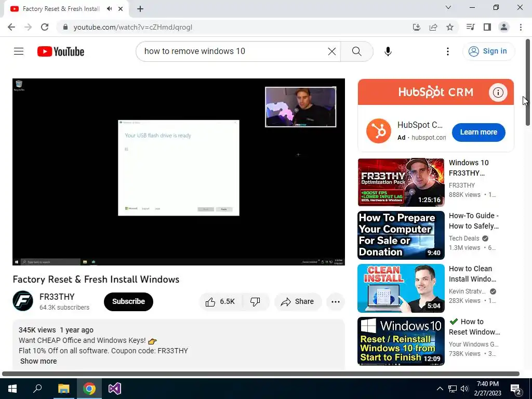
Task: Open the Windows Start menu
Action: (12, 389)
